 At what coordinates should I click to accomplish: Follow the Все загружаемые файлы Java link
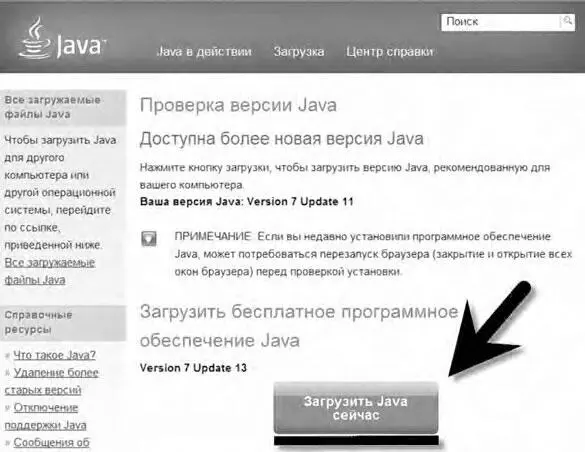tap(50, 271)
